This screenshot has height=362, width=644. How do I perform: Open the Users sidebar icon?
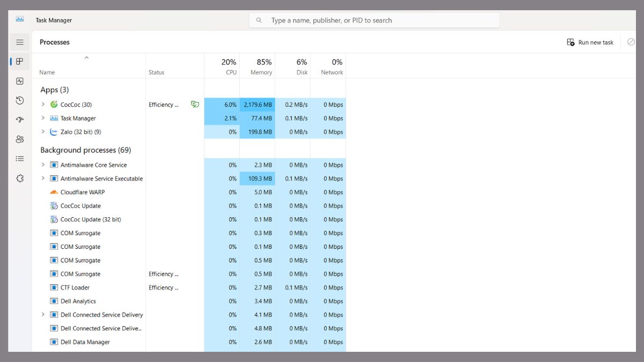[x=20, y=139]
